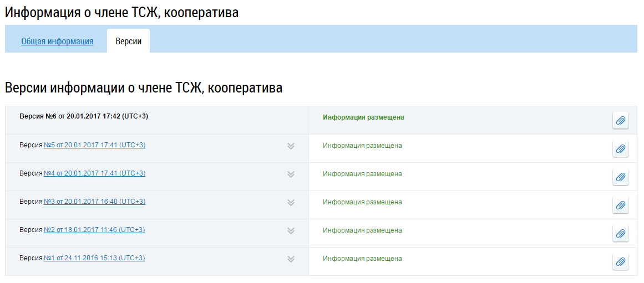Click the bold Версия №6 row title

coord(84,116)
